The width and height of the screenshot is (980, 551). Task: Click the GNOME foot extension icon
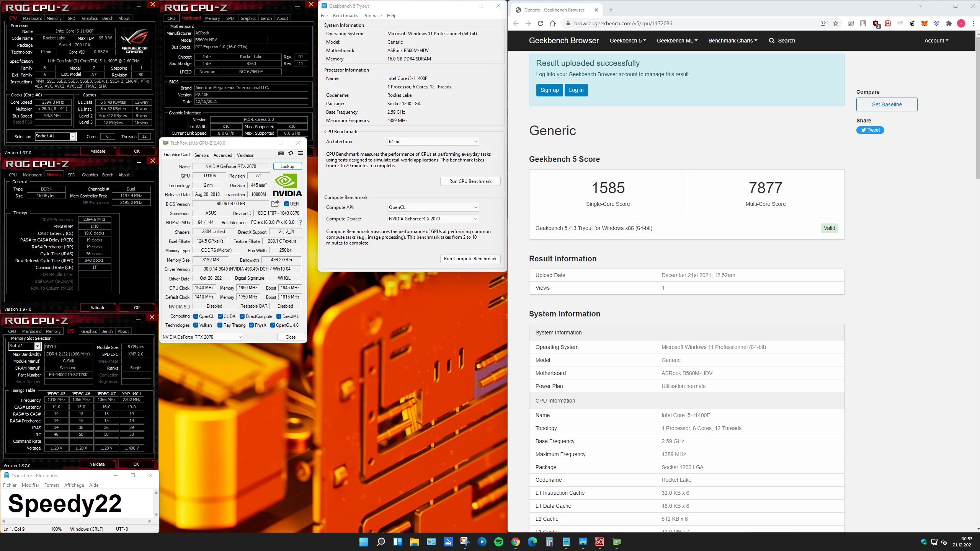(x=912, y=23)
